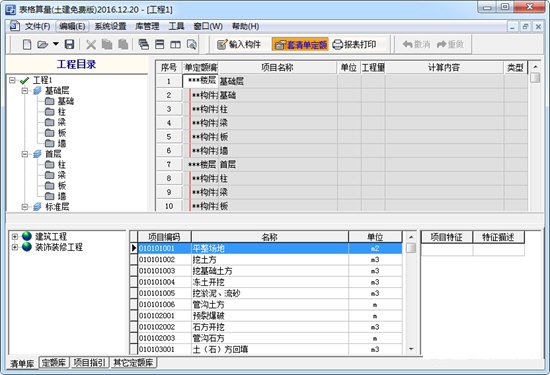
Task: Click the 装饰装修工程 globe icon
Action: [x=27, y=247]
